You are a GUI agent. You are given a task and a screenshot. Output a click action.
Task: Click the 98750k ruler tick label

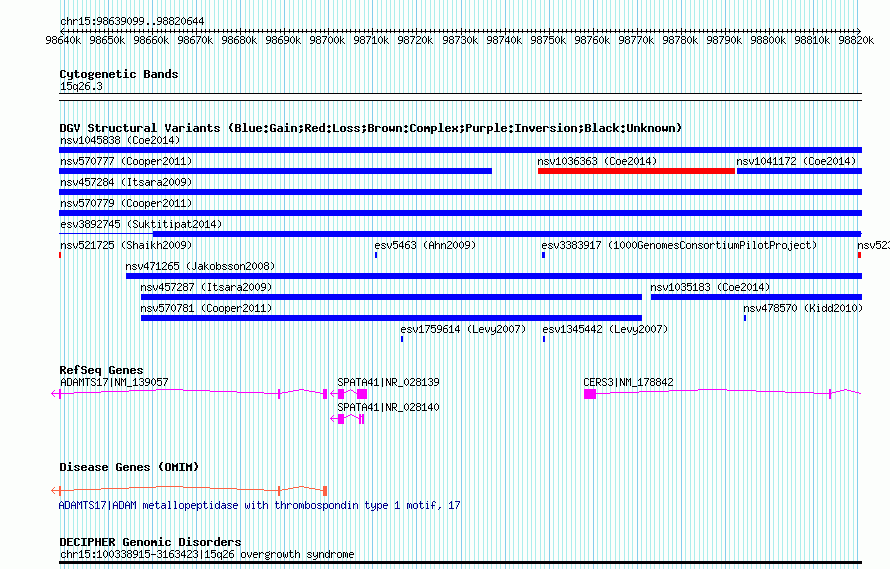(548, 40)
